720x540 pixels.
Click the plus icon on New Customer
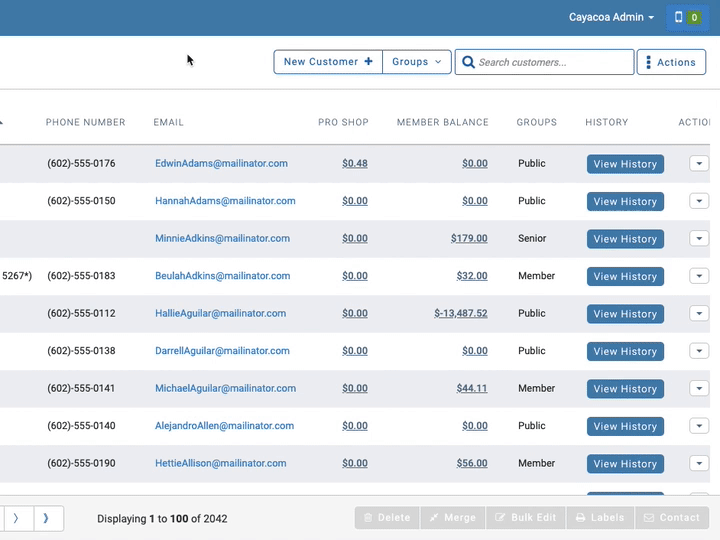tap(368, 62)
